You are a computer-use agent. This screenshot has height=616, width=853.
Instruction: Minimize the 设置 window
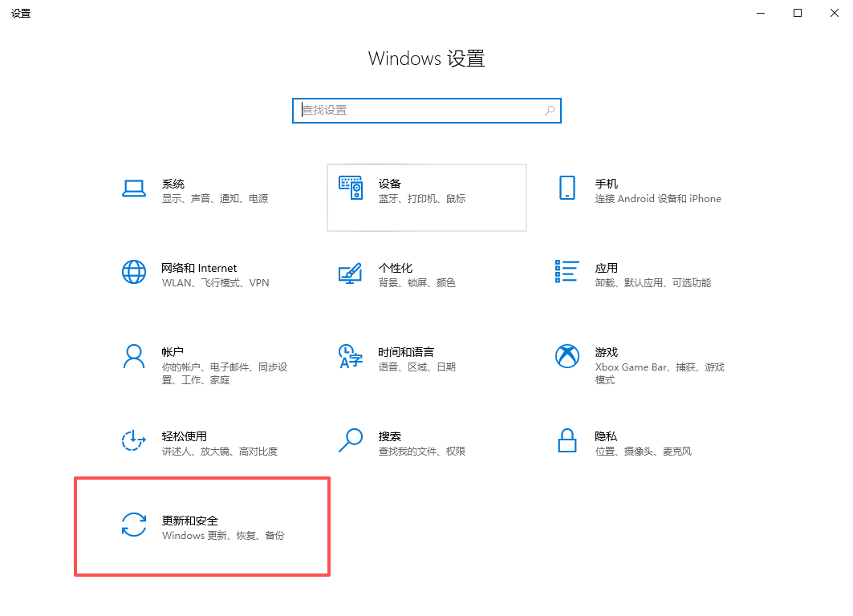[x=761, y=13]
